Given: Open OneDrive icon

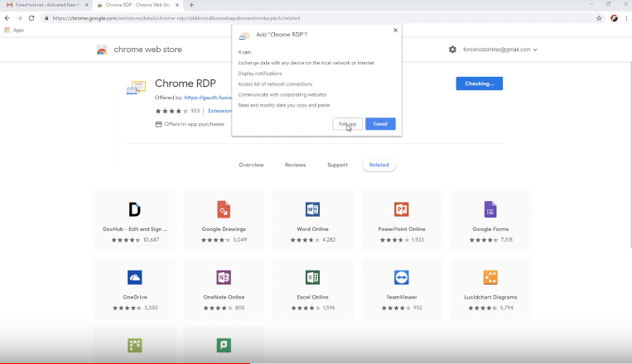Looking at the screenshot, I should tap(135, 277).
